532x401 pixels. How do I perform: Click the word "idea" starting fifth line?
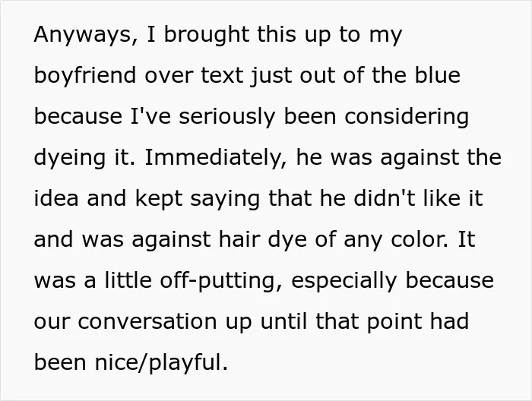[56, 198]
